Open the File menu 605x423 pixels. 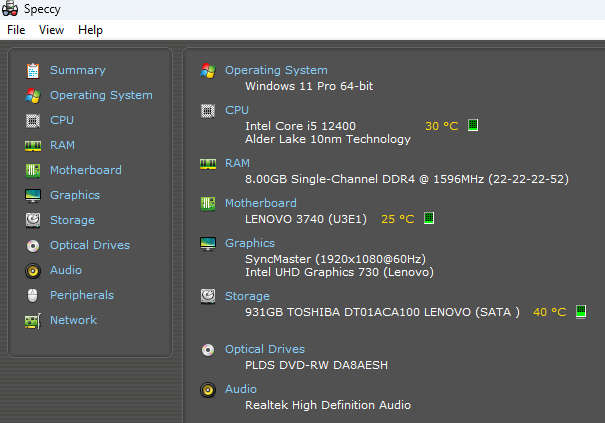click(x=16, y=30)
